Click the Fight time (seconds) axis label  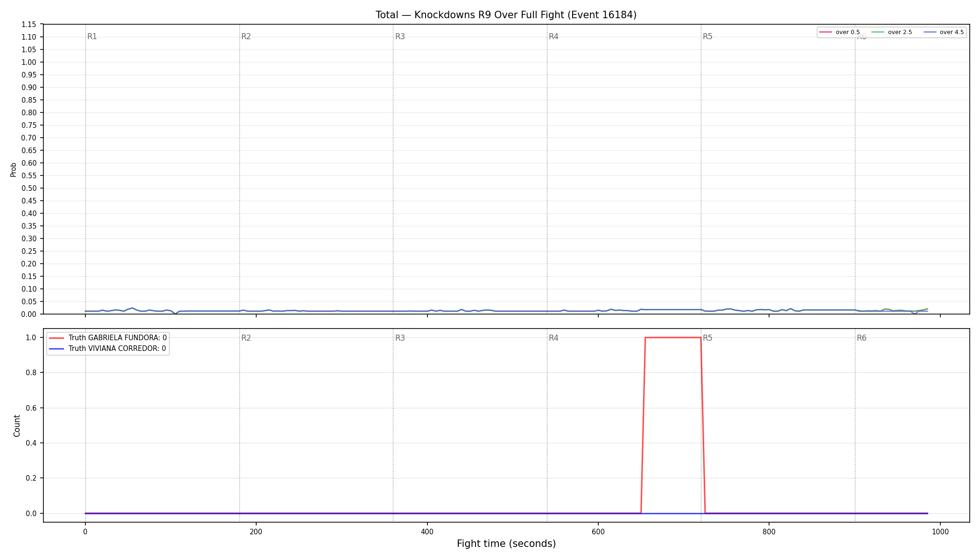(506, 544)
